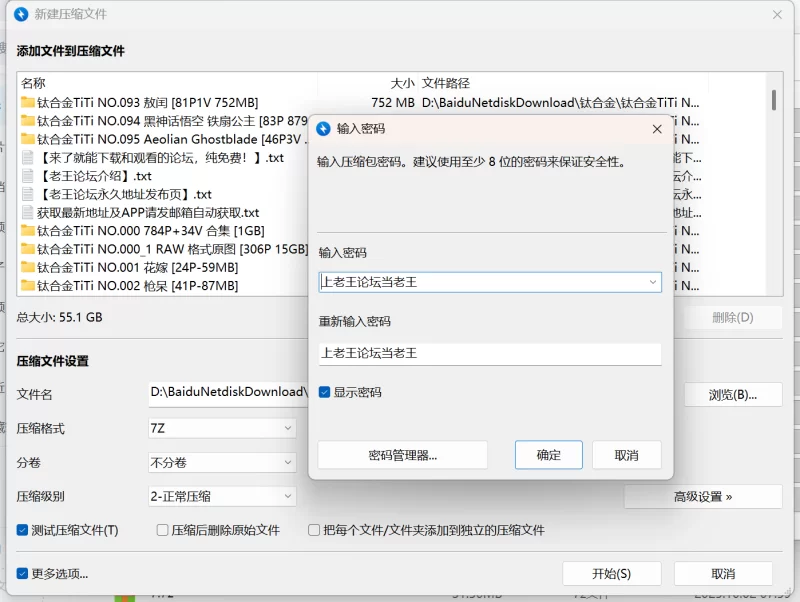800x602 pixels.
Task: Click 浏览(B)... button
Action: pyautogui.click(x=733, y=395)
